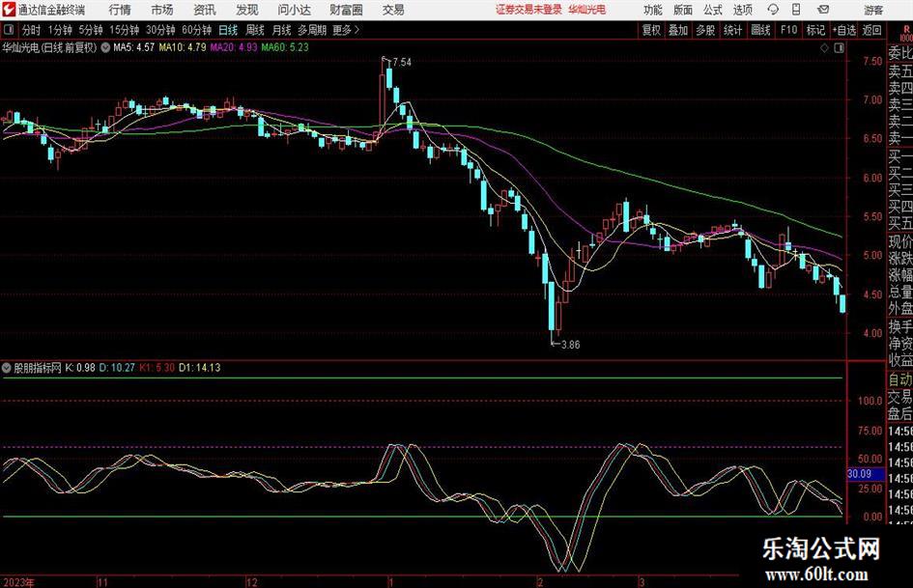This screenshot has height=588, width=913.
Task: Click the 返回 back button
Action: point(871,30)
